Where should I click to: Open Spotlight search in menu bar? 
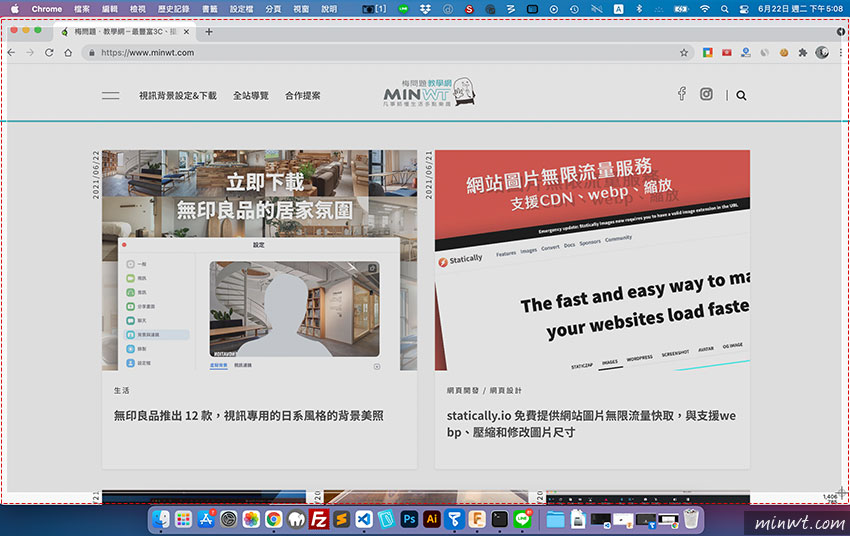pos(724,9)
